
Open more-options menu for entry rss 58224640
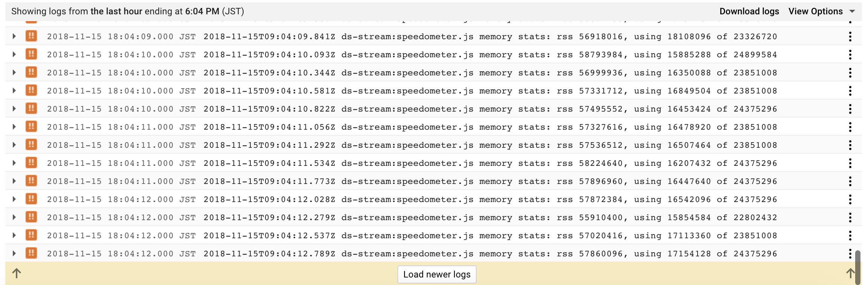click(850, 163)
